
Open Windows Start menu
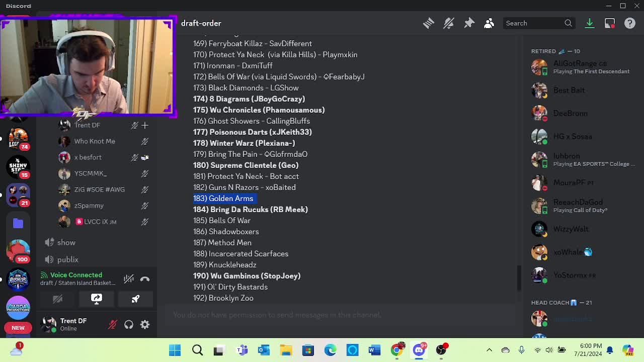[x=175, y=350]
